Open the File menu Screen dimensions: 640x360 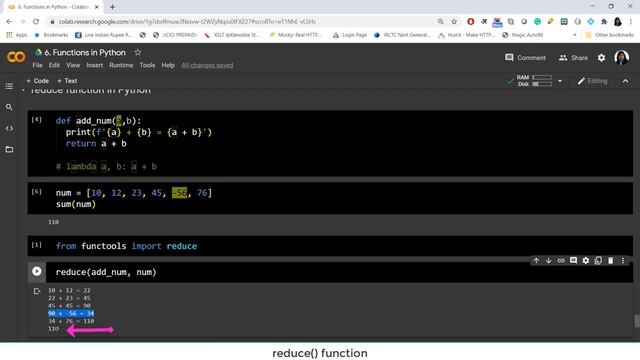pyautogui.click(x=37, y=65)
